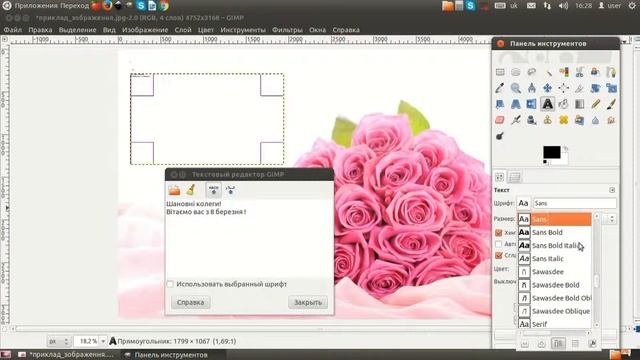640x360 pixels.
Task: Select the Alignment tool
Action: [564, 88]
